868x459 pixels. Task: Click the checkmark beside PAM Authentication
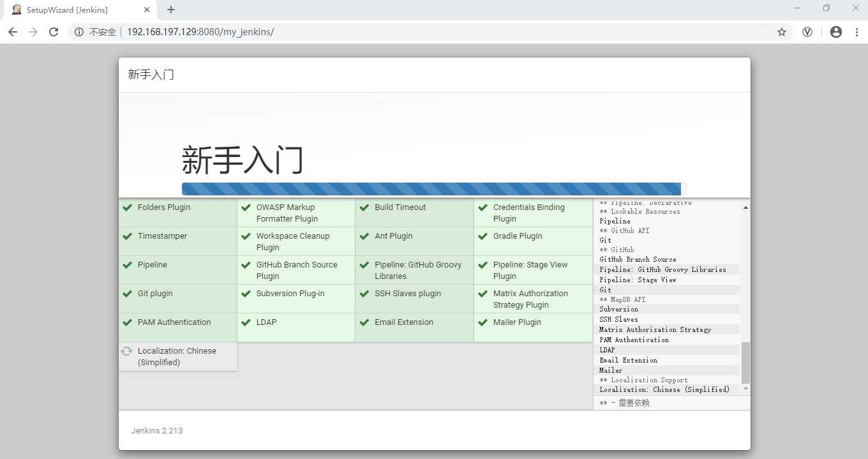[128, 322]
